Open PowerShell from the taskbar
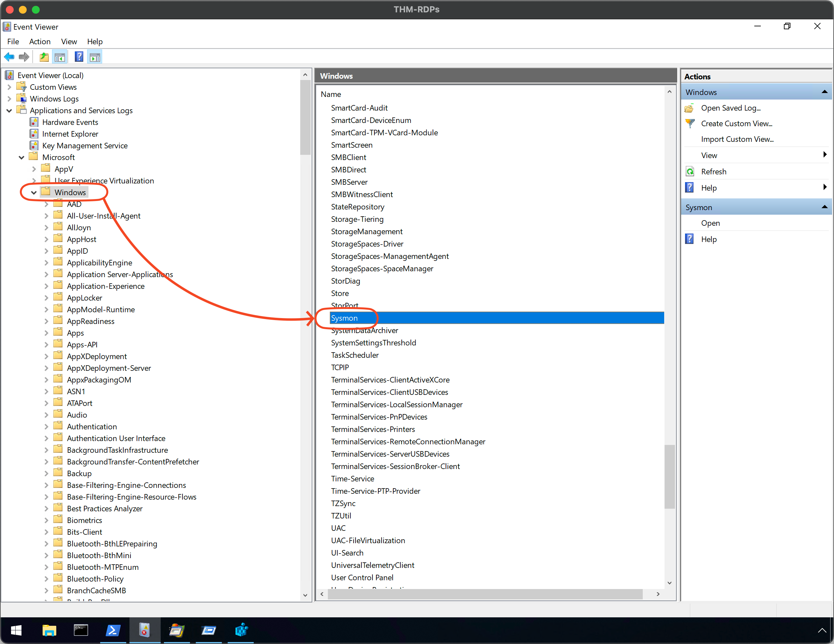 [x=113, y=631]
